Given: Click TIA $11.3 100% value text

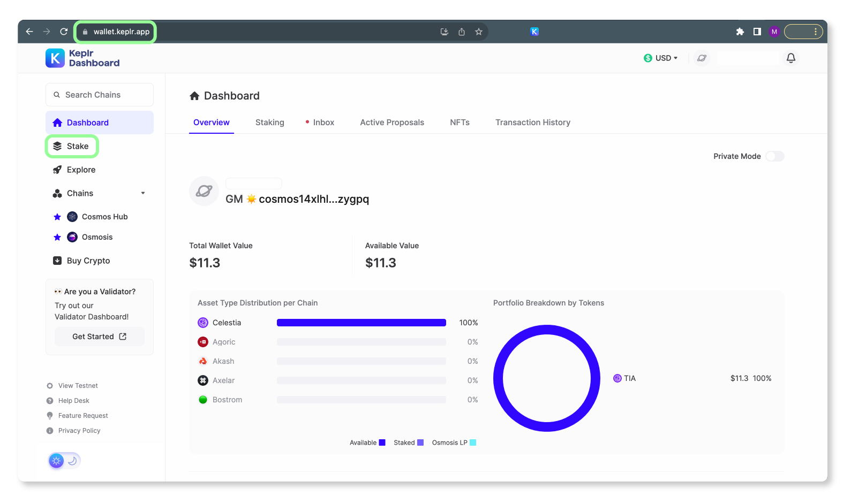Looking at the screenshot, I should [x=751, y=378].
